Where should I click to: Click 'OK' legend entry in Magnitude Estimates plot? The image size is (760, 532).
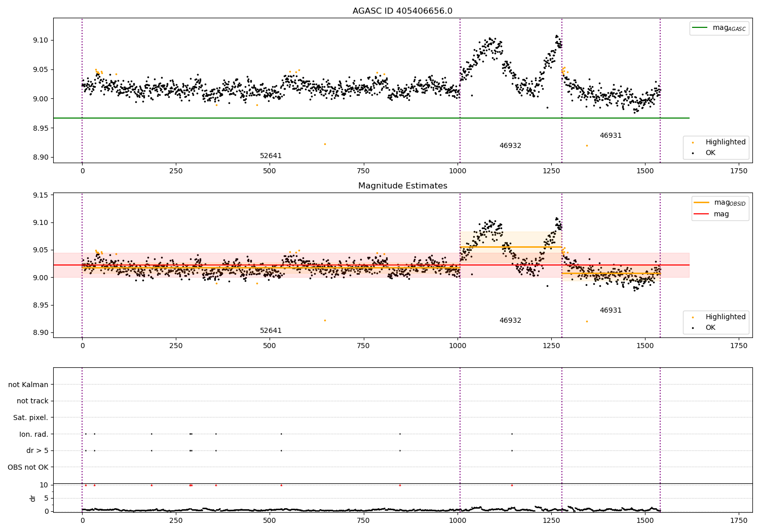point(704,328)
